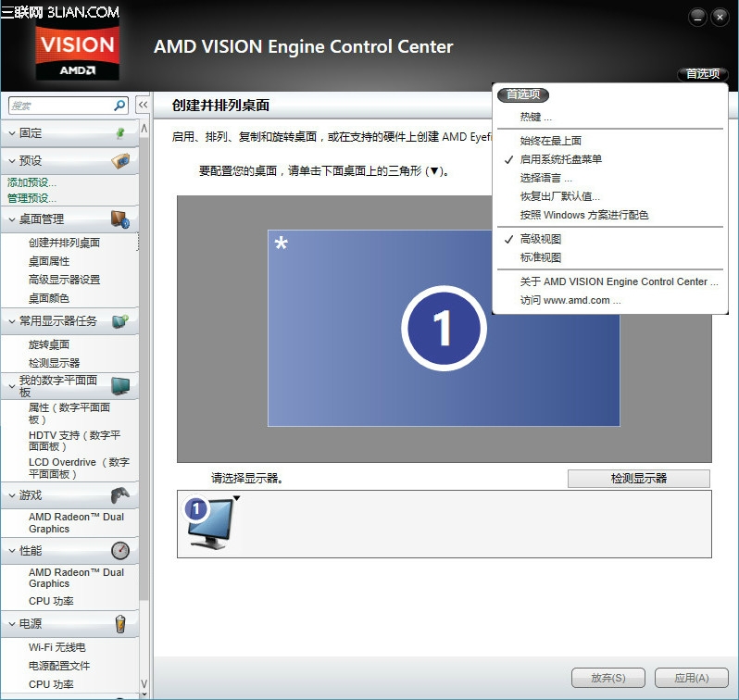This screenshot has height=700, width=739.
Task: Click the desktop management icon next to 桌面管理
Action: pyautogui.click(x=120, y=219)
